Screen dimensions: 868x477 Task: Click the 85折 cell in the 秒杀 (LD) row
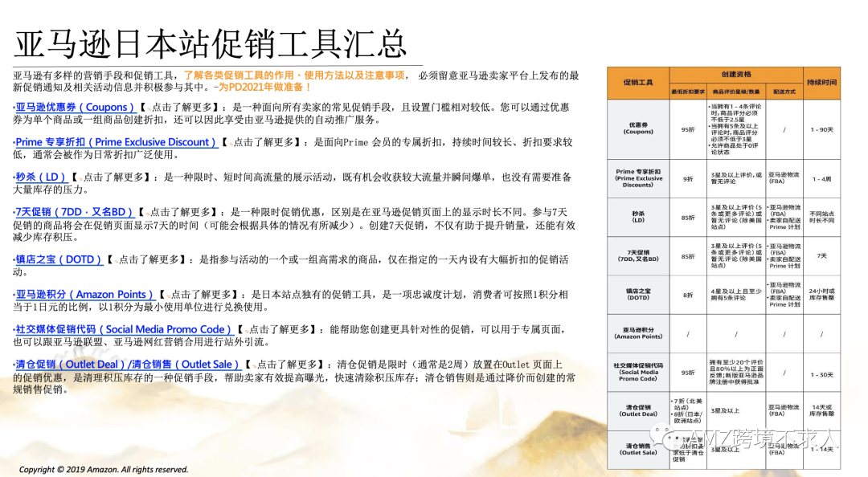pyautogui.click(x=687, y=218)
